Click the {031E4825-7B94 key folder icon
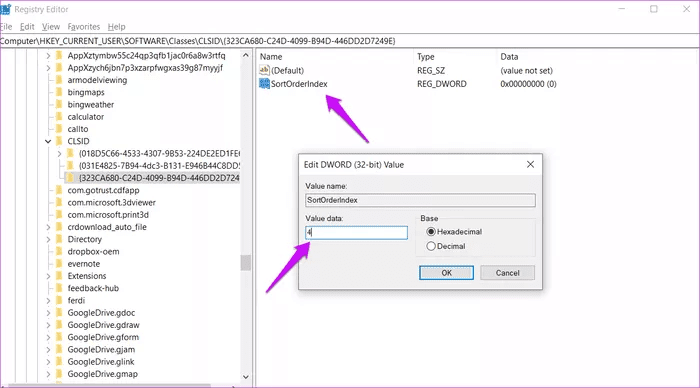The image size is (700, 388). coord(70,166)
